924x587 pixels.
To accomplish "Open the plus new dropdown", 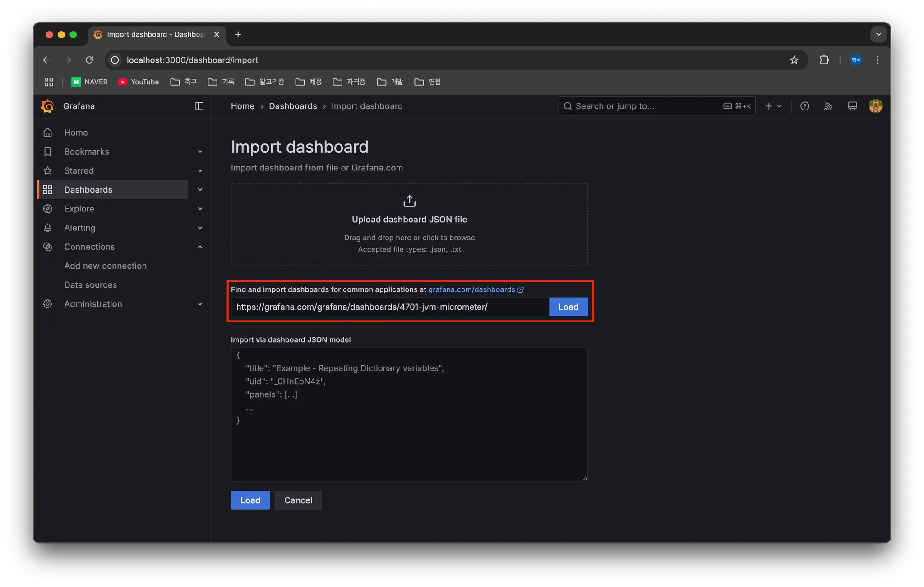I will point(773,106).
